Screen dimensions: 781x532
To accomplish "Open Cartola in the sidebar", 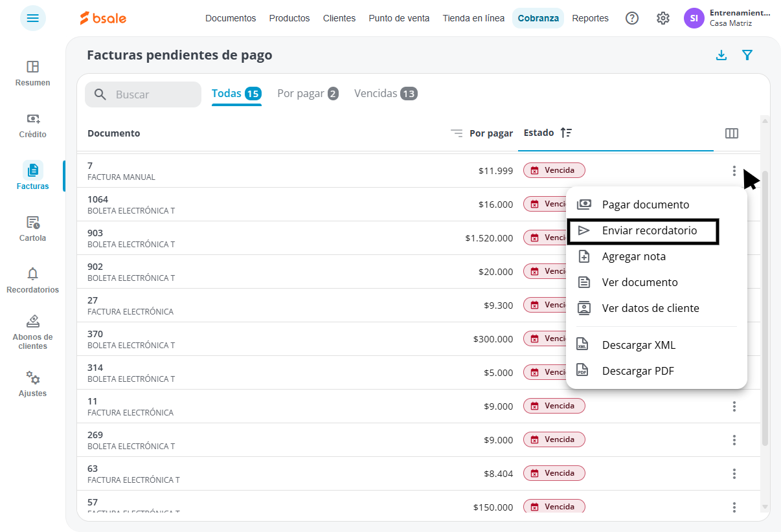I will pos(33,229).
